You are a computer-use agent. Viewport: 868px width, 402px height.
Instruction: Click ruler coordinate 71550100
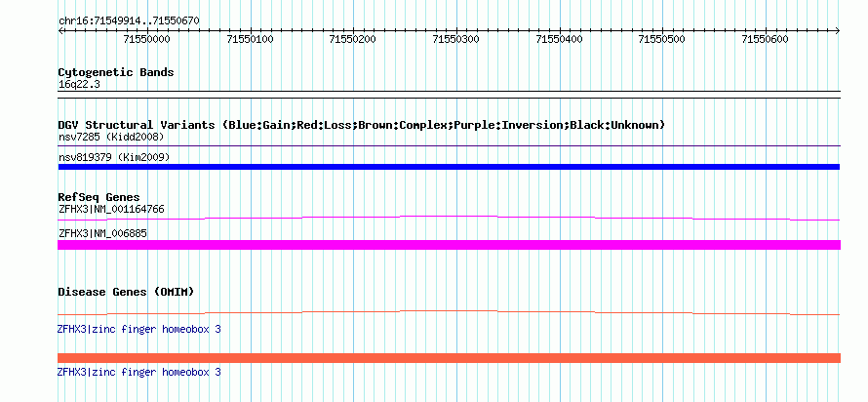coord(251,39)
